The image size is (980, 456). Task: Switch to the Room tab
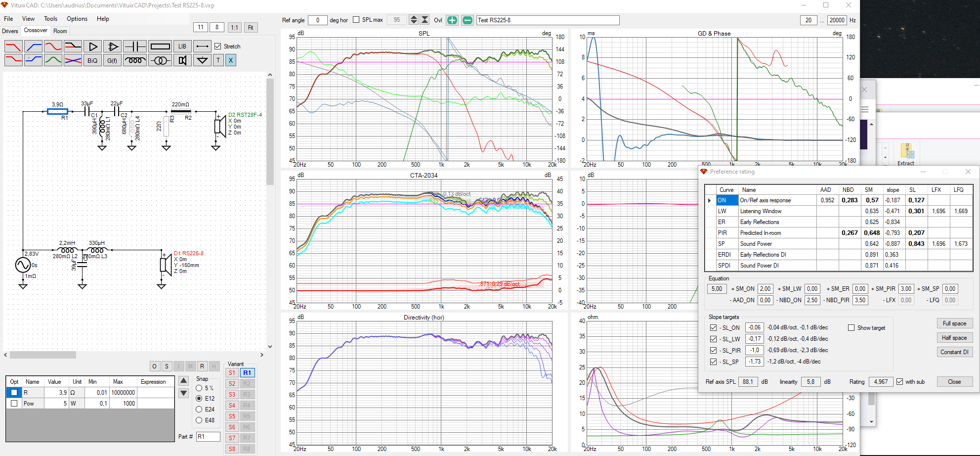60,31
